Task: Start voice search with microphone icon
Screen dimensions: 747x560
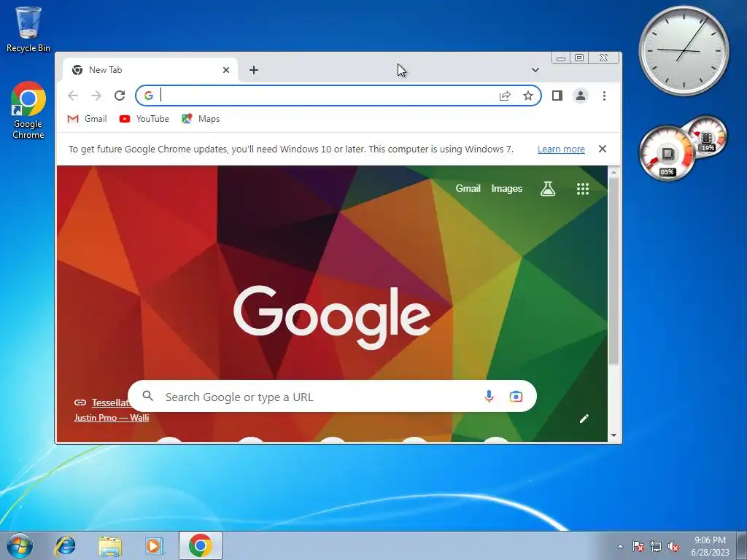Action: point(489,396)
